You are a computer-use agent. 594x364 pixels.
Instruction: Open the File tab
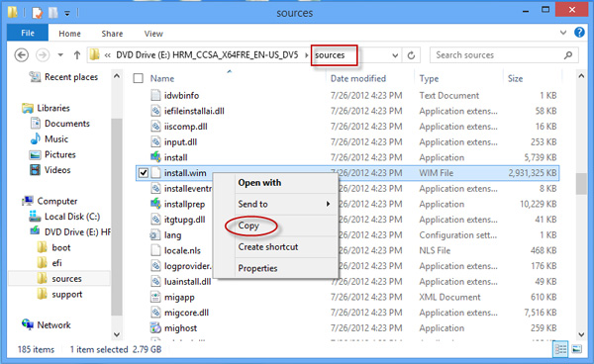coord(28,34)
